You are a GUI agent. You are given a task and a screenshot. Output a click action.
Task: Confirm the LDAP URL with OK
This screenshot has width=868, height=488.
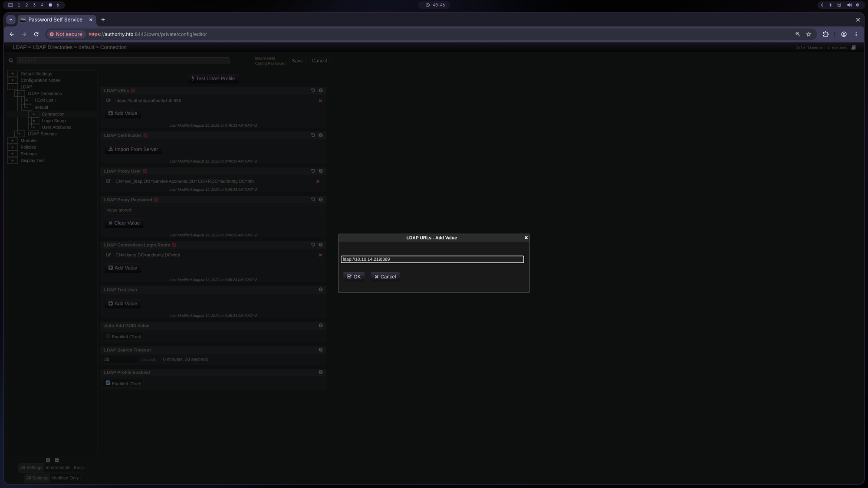click(x=354, y=277)
